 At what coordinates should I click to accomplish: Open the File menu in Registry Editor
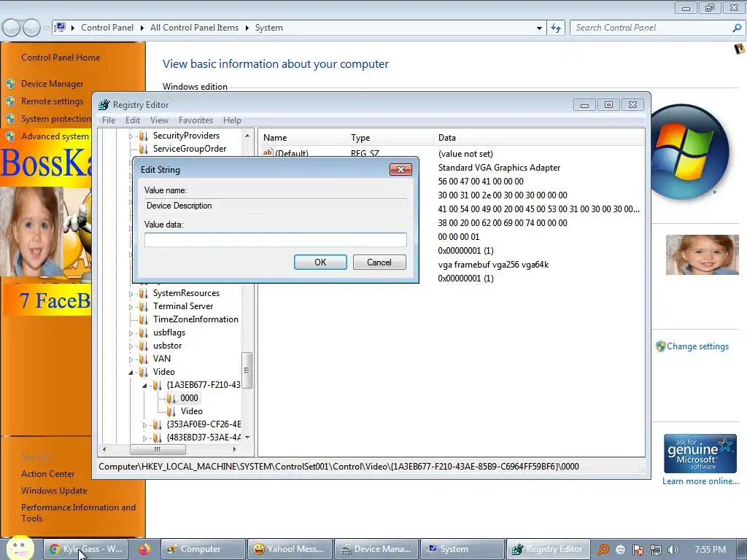click(x=109, y=120)
